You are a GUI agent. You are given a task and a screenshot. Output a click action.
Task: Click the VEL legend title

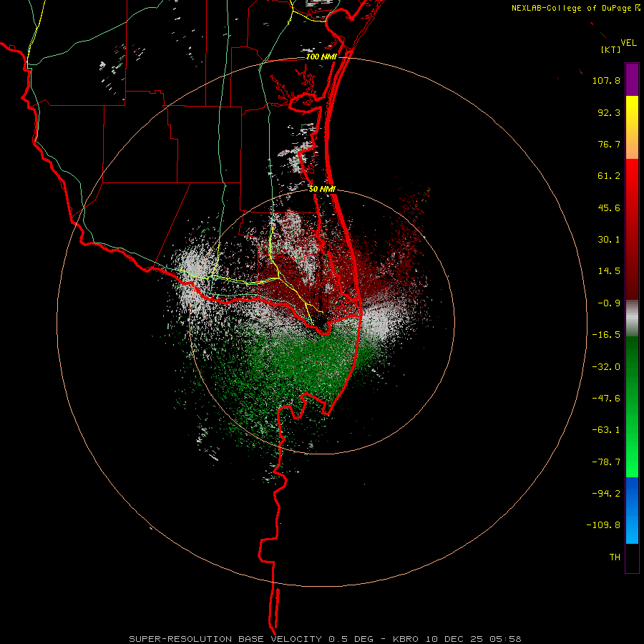point(628,43)
